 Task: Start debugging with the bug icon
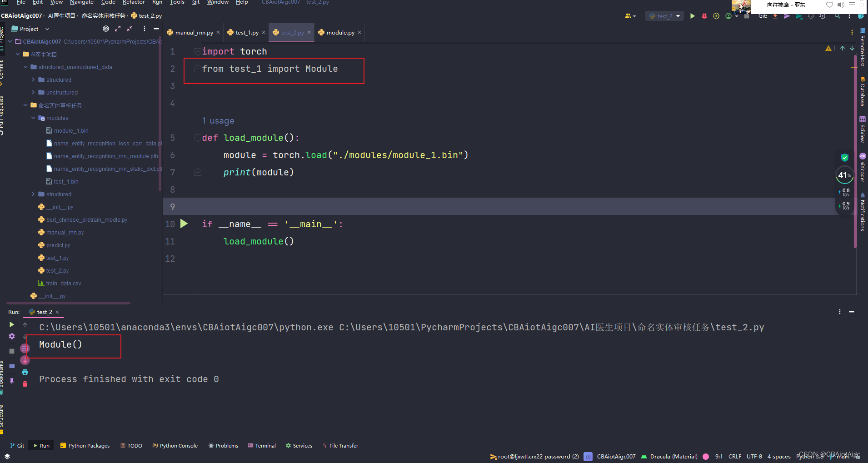704,15
